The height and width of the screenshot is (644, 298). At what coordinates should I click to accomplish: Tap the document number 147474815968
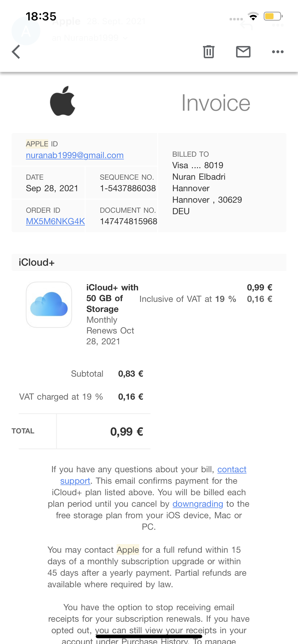click(x=128, y=221)
